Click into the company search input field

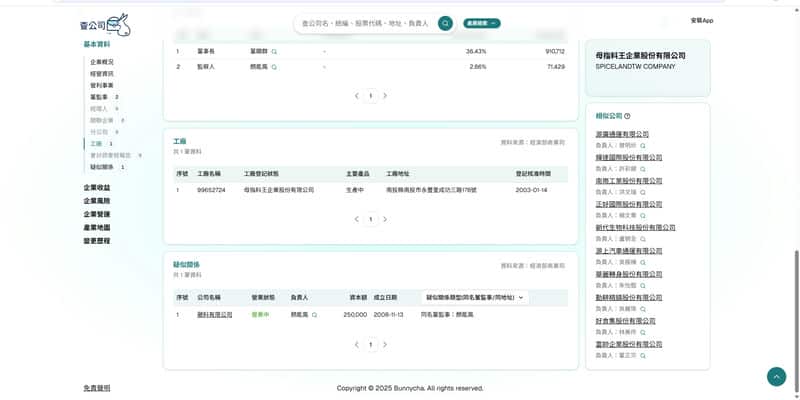[x=365, y=23]
